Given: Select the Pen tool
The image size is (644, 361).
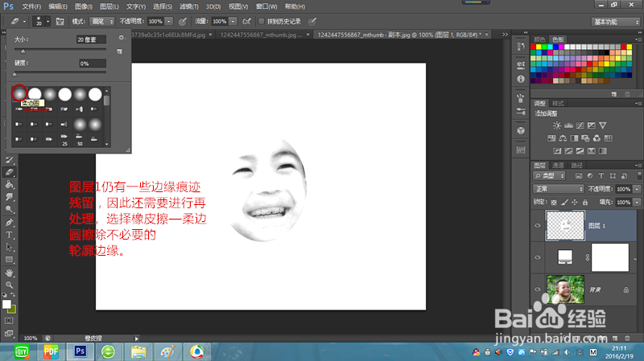Looking at the screenshot, I should [10, 223].
